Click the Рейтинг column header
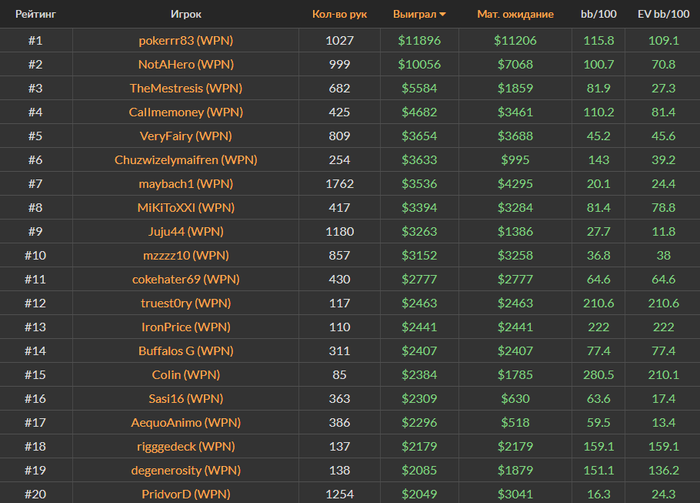The image size is (700, 503). tap(35, 15)
